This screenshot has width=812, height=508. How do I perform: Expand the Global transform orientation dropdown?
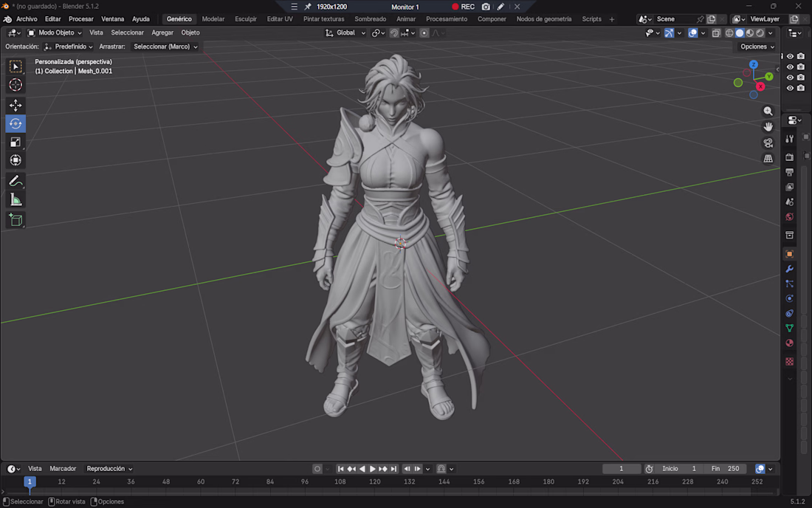point(345,32)
